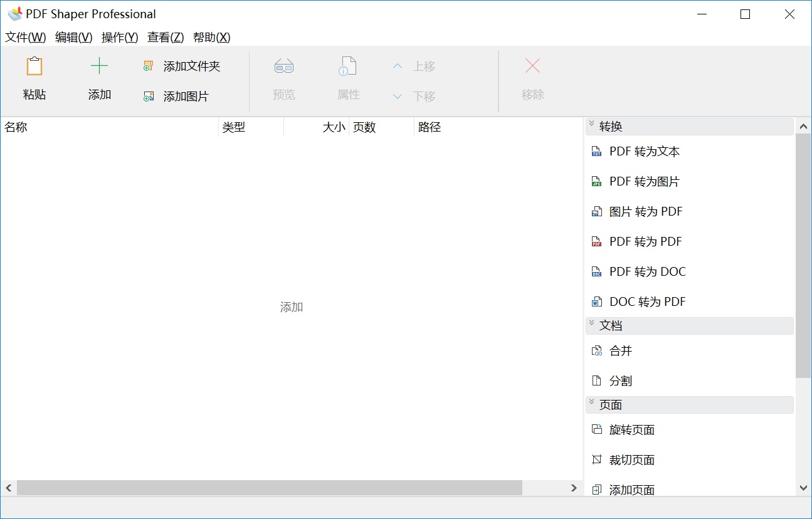Select the PDF 转为图片 action label

[x=645, y=181]
